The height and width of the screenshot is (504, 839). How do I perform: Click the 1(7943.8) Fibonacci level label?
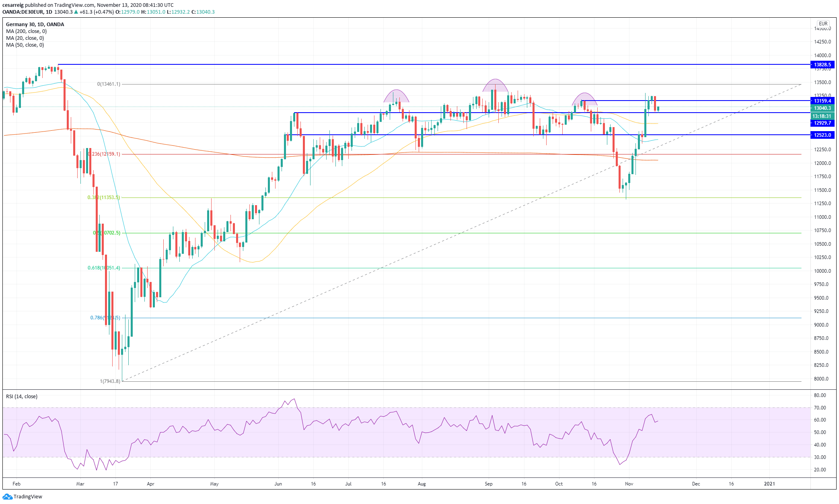[110, 381]
